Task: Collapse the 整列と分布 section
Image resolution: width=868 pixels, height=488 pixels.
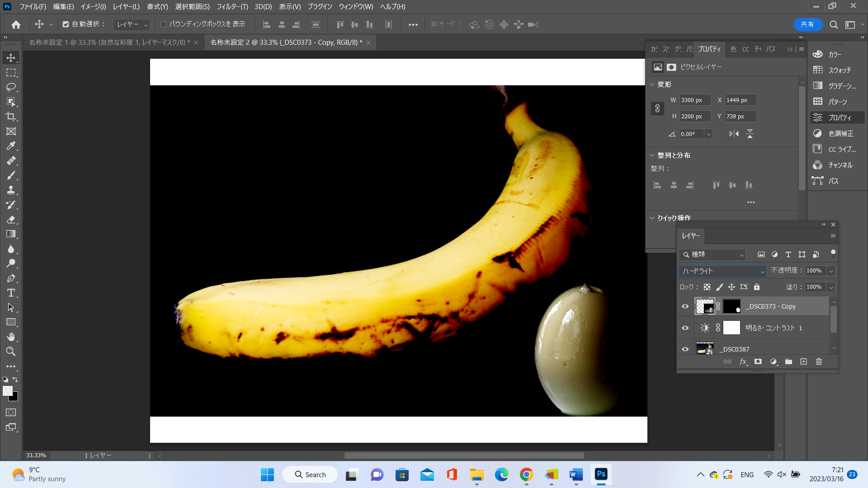Action: [x=652, y=155]
